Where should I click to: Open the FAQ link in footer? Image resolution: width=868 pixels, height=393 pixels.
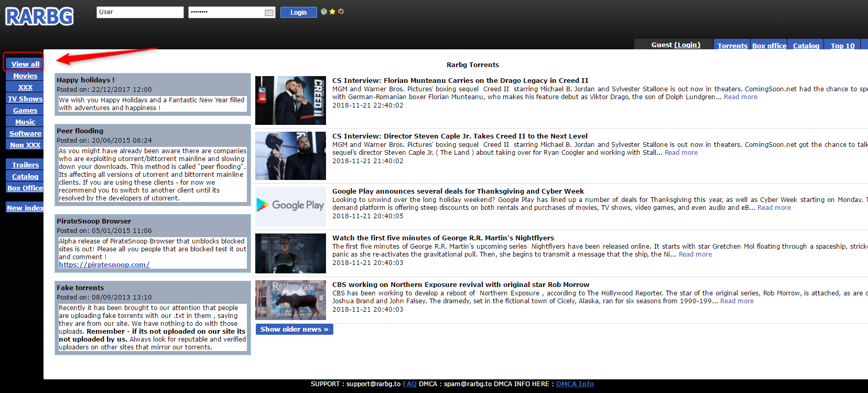409,384
